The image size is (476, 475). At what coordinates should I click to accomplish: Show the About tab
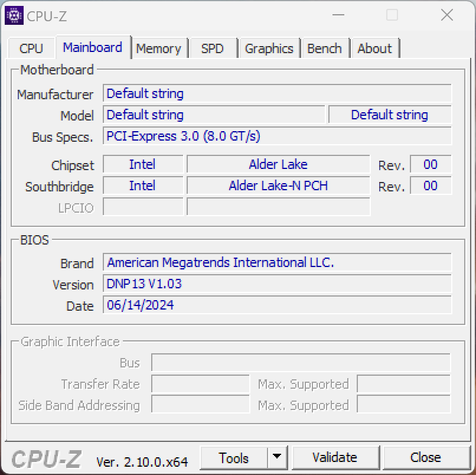tap(375, 48)
